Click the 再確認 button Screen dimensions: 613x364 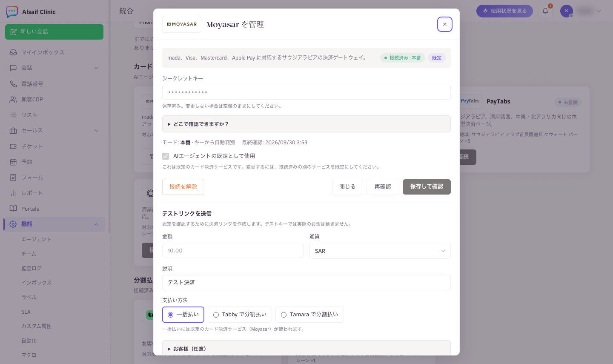(x=383, y=187)
